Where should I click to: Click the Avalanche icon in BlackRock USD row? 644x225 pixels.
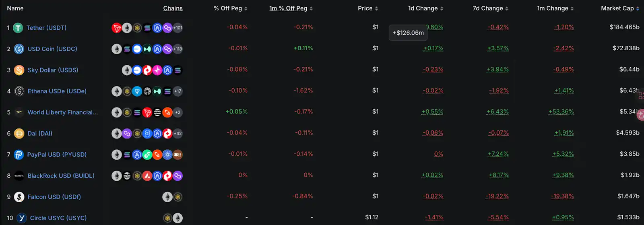[147, 176]
